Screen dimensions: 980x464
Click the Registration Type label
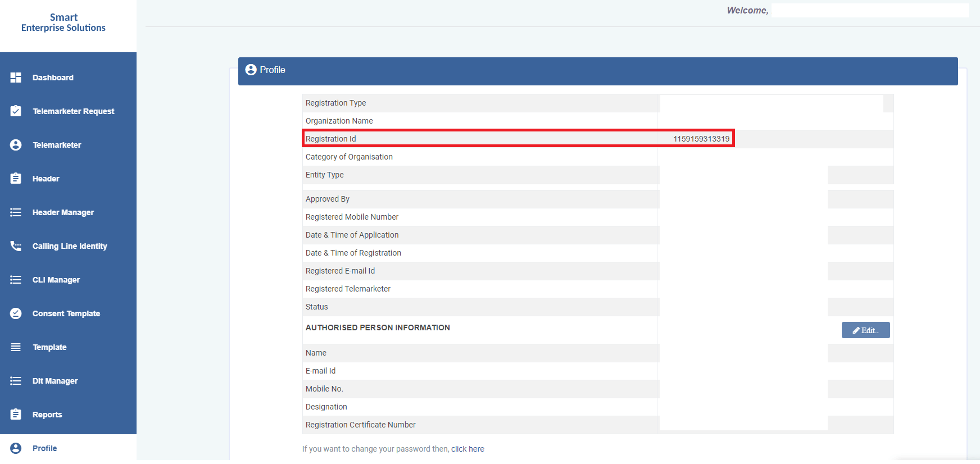coord(335,103)
